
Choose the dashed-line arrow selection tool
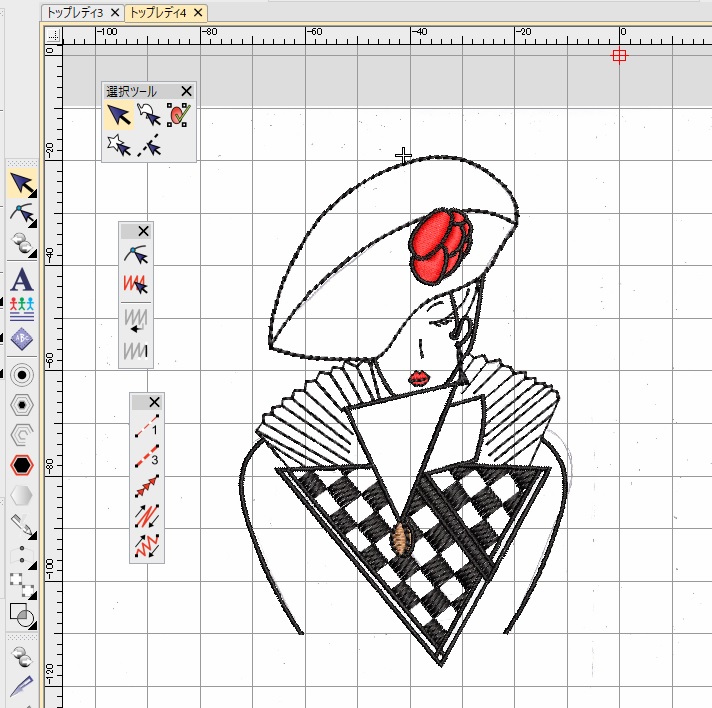[x=149, y=145]
